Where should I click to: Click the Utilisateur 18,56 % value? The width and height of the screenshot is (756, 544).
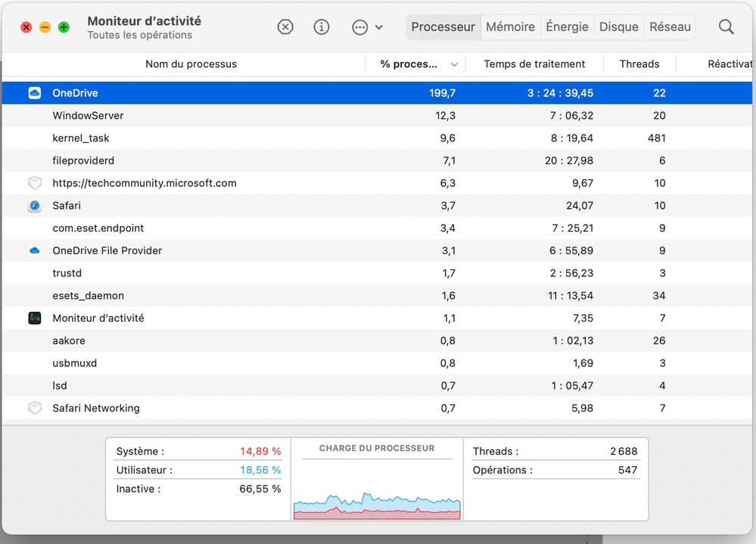tap(260, 471)
